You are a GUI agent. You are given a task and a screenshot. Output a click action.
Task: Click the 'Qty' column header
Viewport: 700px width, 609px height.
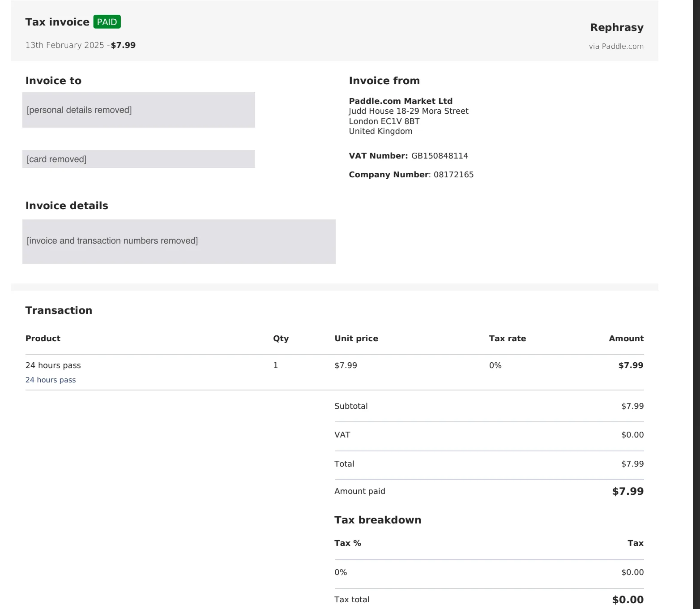[x=281, y=339]
